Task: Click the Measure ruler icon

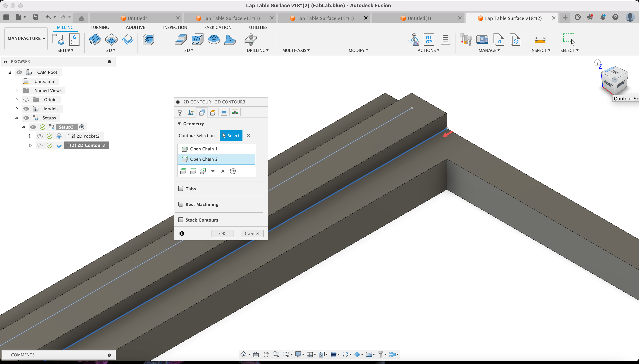Action: click(540, 40)
